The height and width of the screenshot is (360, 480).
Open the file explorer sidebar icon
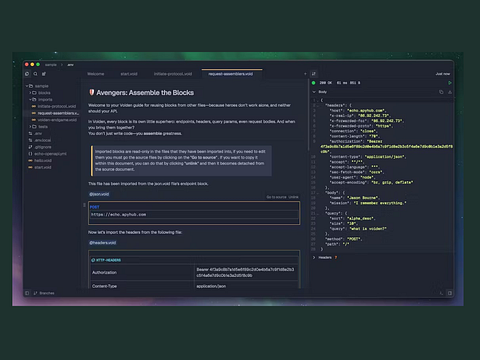pyautogui.click(x=27, y=74)
